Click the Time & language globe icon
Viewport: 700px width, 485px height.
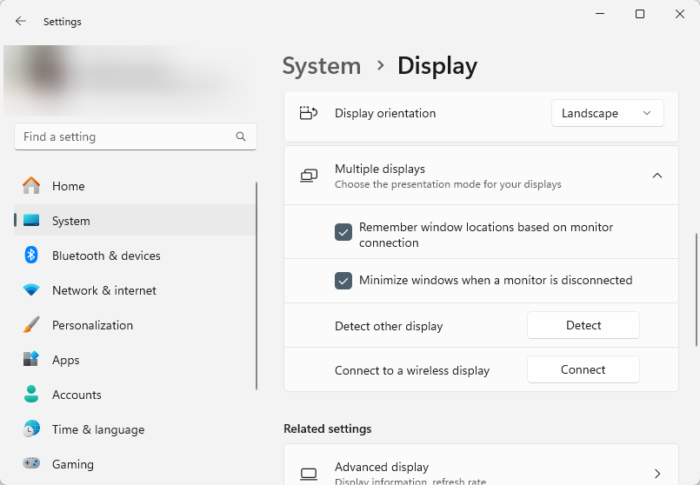(31, 429)
